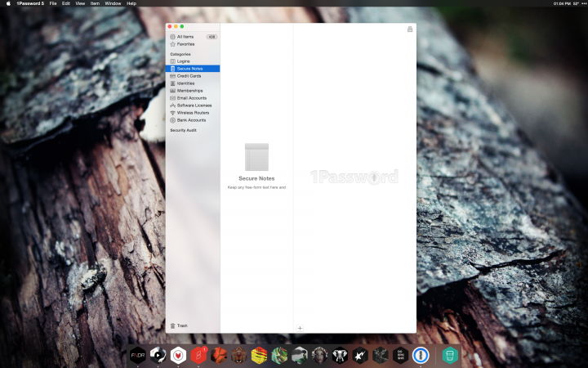Screen dimensions: 588x368
Task: Zoom 1Password with the green button
Action: click(x=182, y=27)
